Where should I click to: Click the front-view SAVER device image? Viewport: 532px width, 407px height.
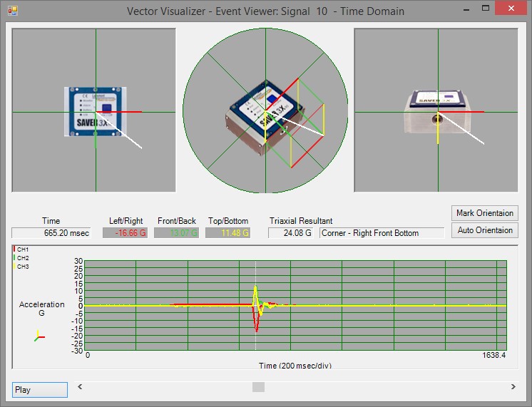[436, 111]
